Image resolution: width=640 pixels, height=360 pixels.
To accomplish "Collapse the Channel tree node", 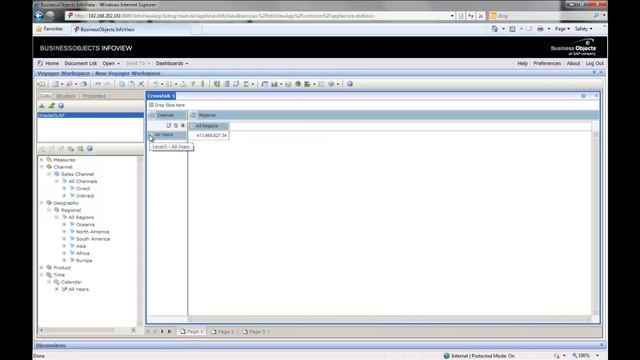I will pos(42,167).
